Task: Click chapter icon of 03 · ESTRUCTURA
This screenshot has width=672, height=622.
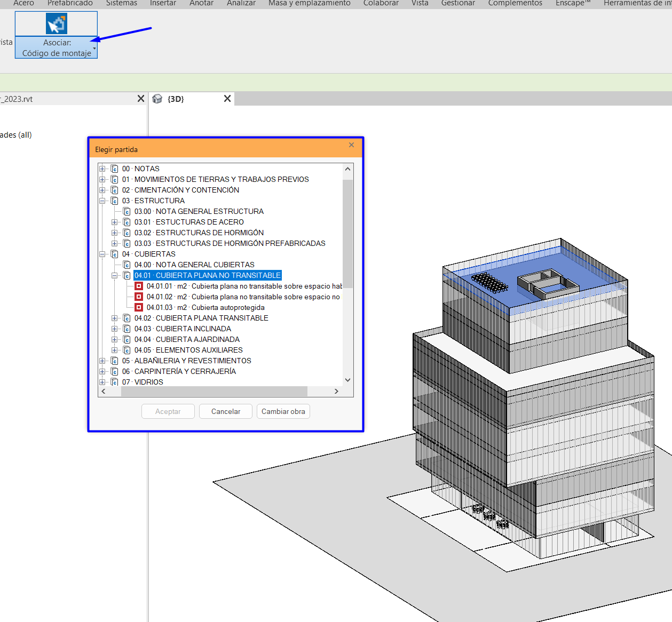Action: (x=114, y=201)
